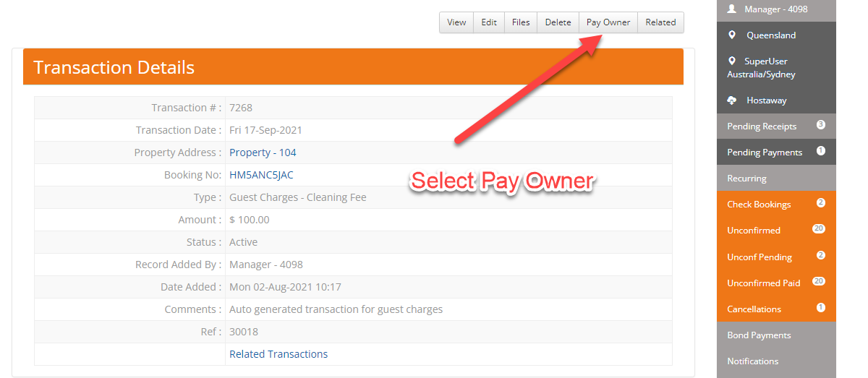Click the type Guest Charges - Cleaning Fee
The image size is (868, 378).
298,197
